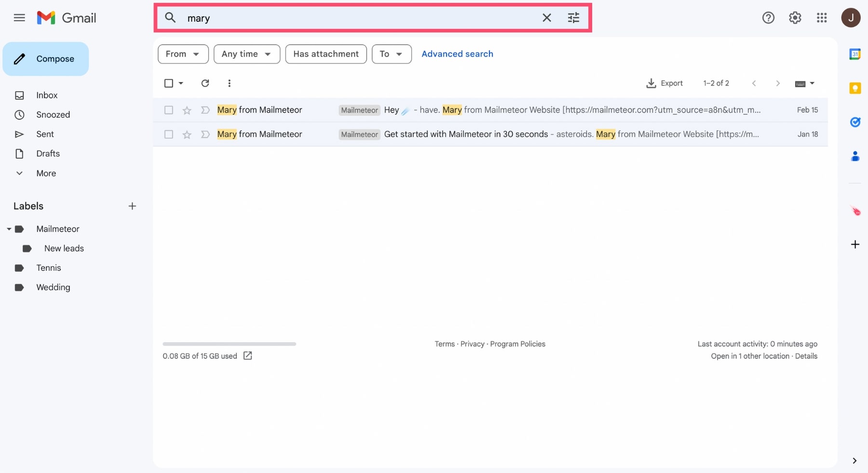Open the Program Policies link
This screenshot has height=473, width=868.
pos(517,344)
